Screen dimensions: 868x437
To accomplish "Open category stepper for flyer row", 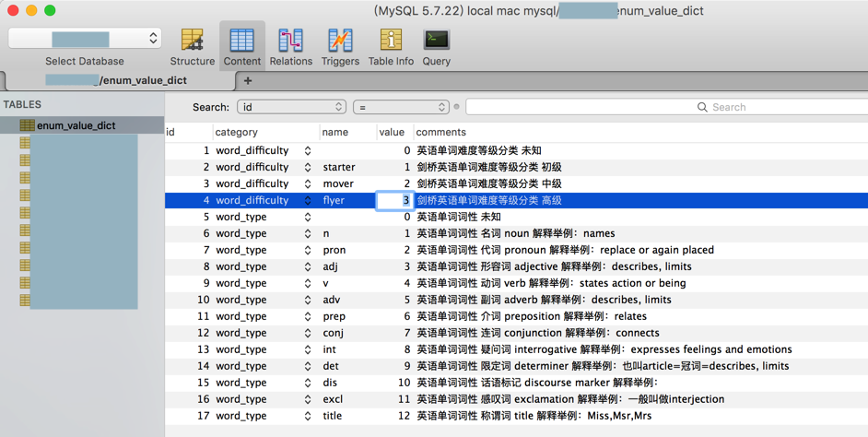I will [x=308, y=200].
